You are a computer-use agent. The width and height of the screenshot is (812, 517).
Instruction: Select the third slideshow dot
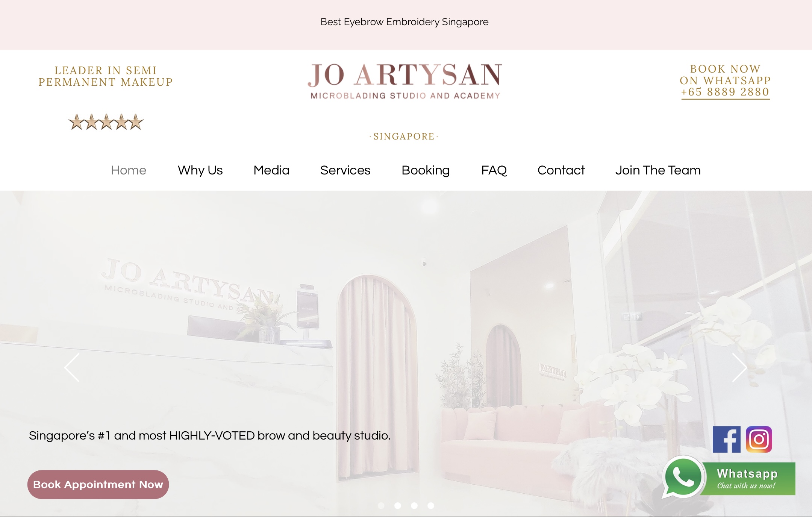pos(414,506)
